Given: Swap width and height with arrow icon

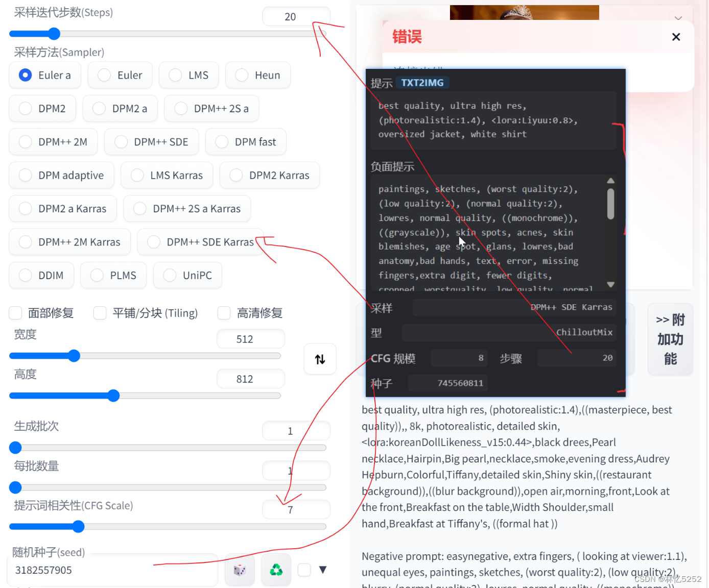Looking at the screenshot, I should tap(320, 359).
